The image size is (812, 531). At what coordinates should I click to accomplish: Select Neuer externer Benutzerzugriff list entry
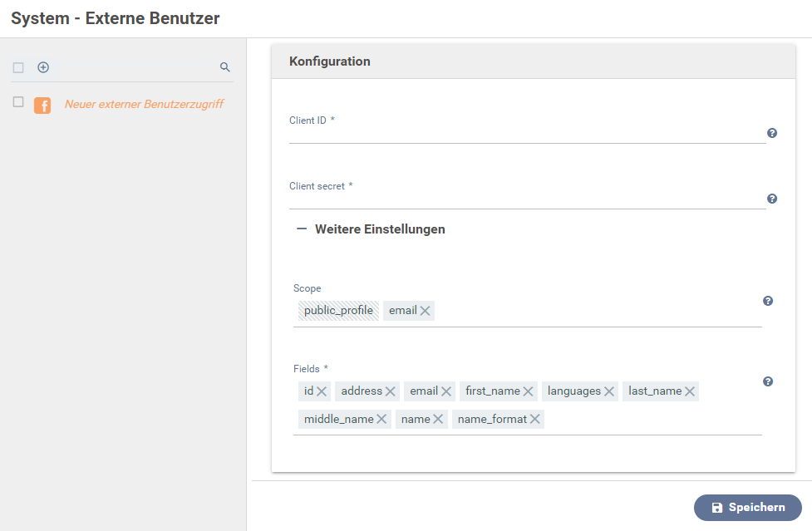pyautogui.click(x=144, y=105)
